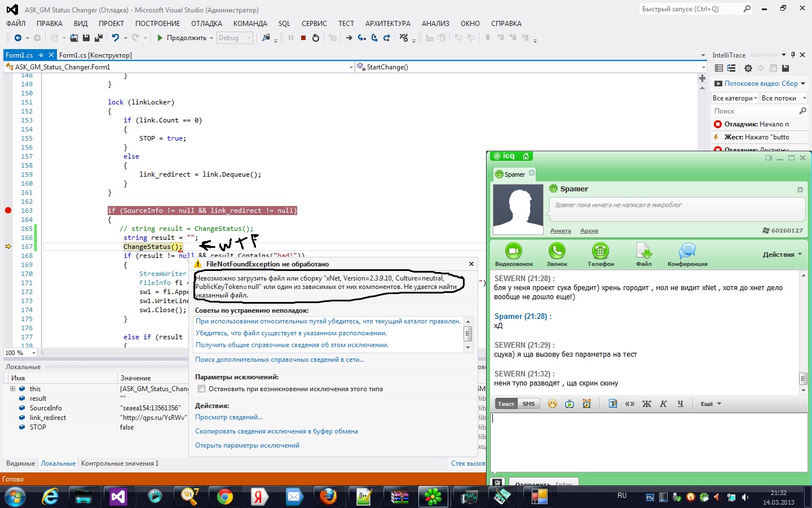Click 'Открыть параметры исключений' link
The width and height of the screenshot is (812, 508).
tap(247, 445)
